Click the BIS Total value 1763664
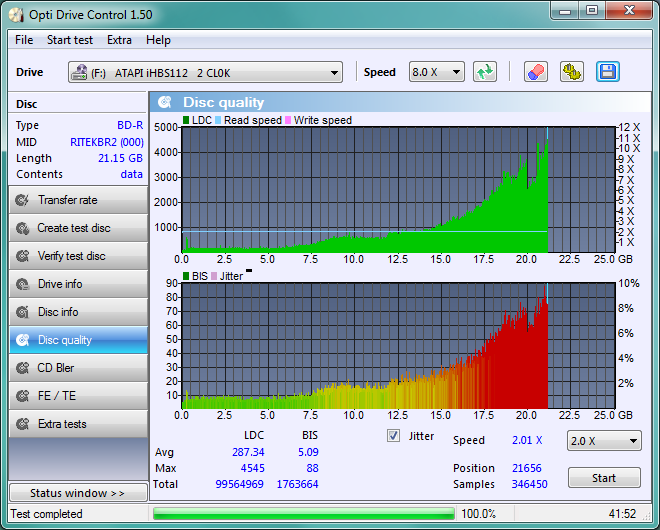Screen dimensions: 660x530 click(297, 484)
